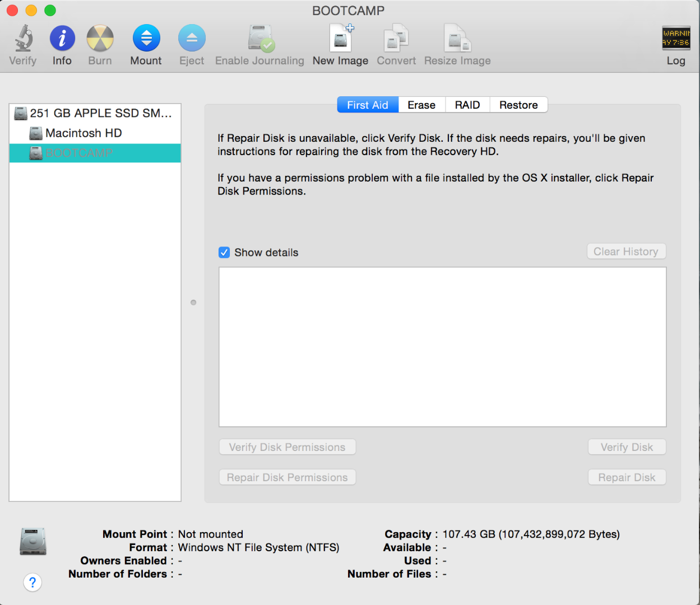Click the Clear History button
This screenshot has height=605, width=700.
coord(626,252)
